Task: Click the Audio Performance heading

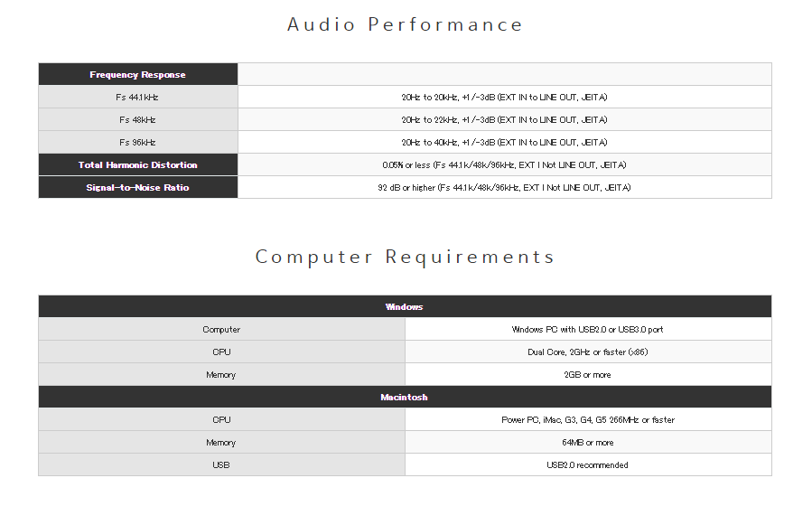Action: (x=405, y=24)
